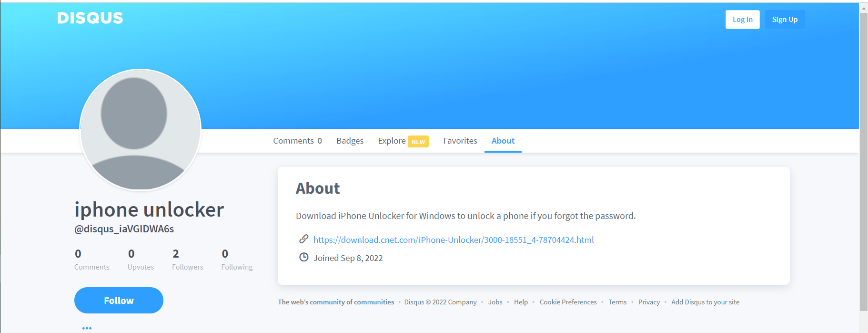Click the 0 Comments stat
868x333 pixels.
[91, 260]
